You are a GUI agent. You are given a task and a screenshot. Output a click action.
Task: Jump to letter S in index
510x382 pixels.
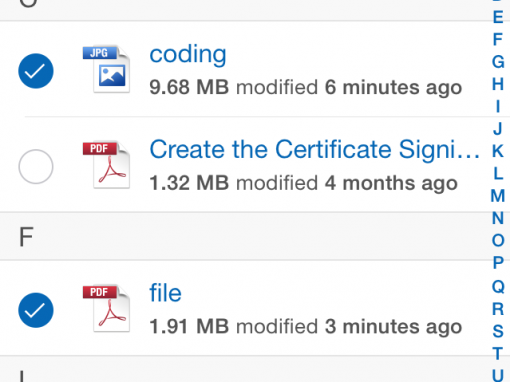498,331
